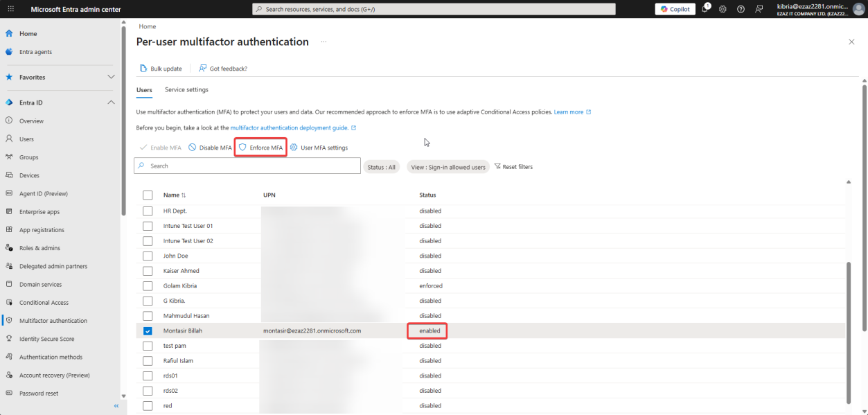Click the global search box
This screenshot has height=415, width=868.
[434, 9]
